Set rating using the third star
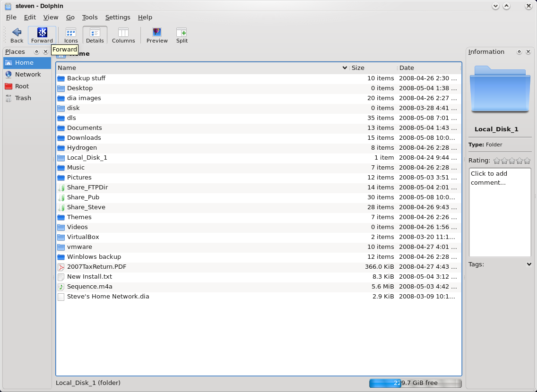Image resolution: width=537 pixels, height=392 pixels. click(x=512, y=161)
